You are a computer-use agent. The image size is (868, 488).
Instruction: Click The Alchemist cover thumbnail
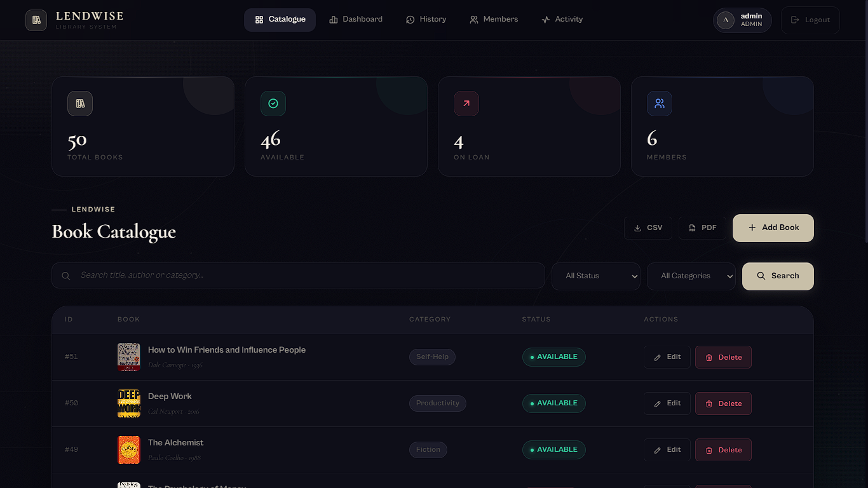[129, 450]
